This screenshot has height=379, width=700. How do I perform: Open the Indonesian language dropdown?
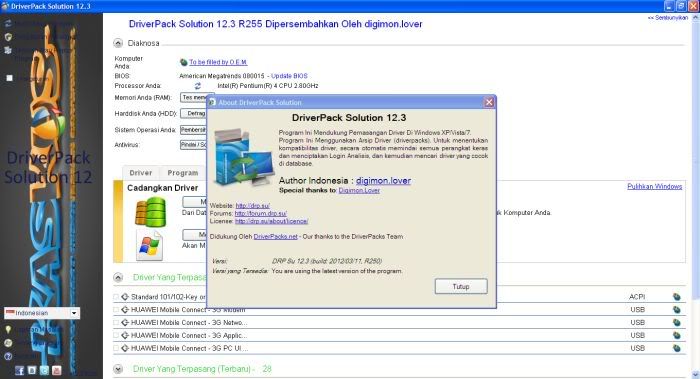pos(42,313)
